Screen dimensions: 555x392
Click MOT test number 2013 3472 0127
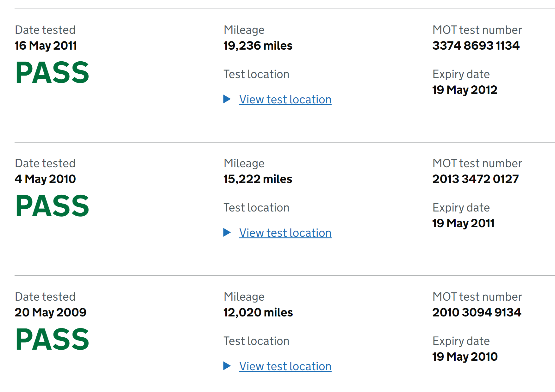[475, 179]
